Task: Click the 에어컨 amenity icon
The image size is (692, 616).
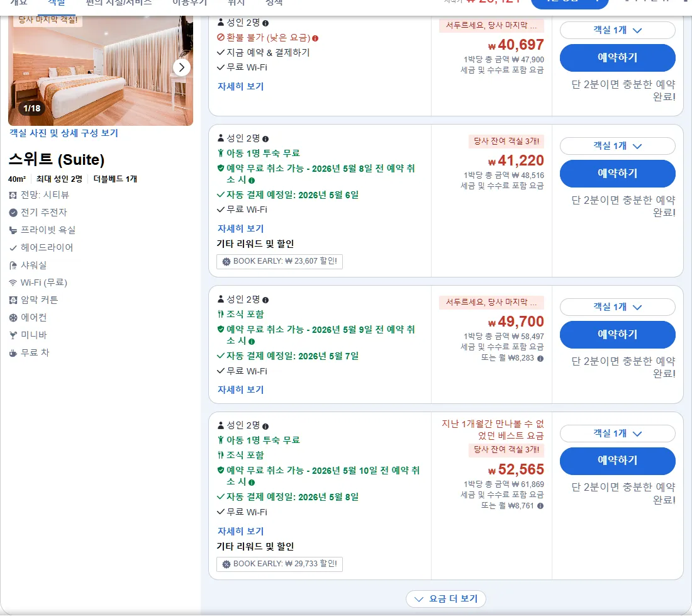Action: pyautogui.click(x=13, y=318)
